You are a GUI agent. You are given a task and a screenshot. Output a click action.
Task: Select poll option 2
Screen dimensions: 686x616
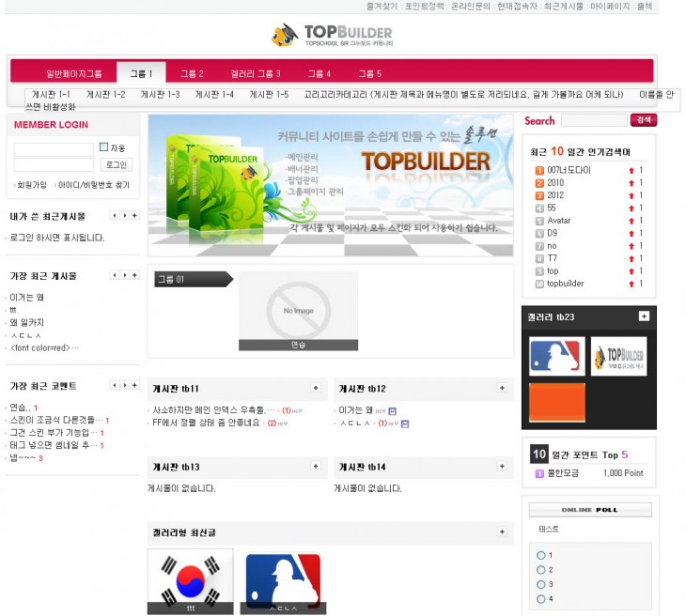tap(541, 570)
